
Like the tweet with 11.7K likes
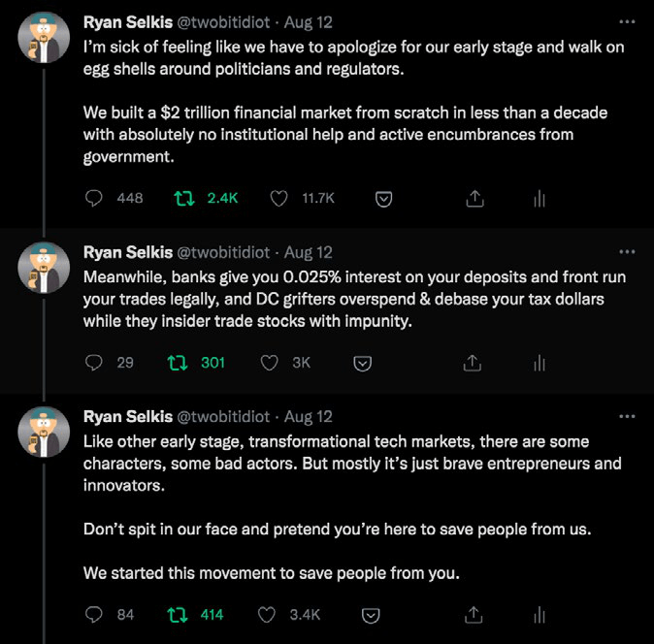279,198
